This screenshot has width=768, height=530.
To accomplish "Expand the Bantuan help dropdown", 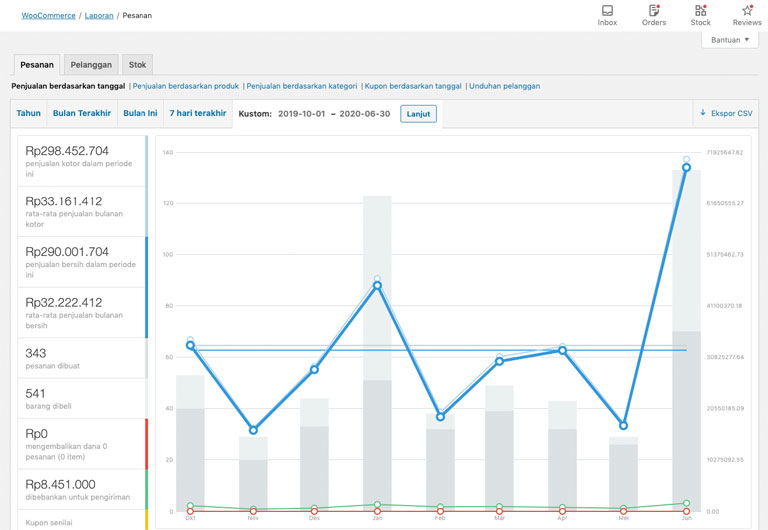I will pos(730,40).
